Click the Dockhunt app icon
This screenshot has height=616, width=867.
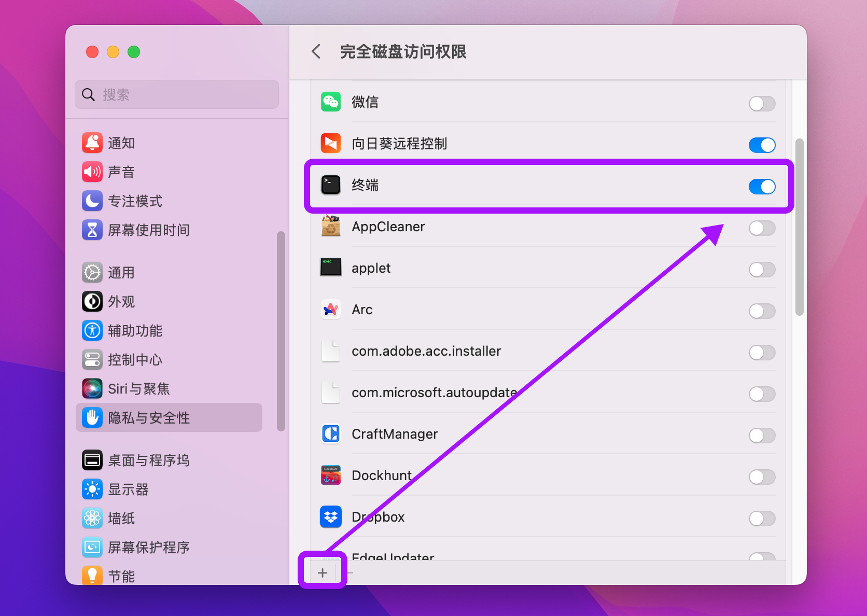click(331, 475)
